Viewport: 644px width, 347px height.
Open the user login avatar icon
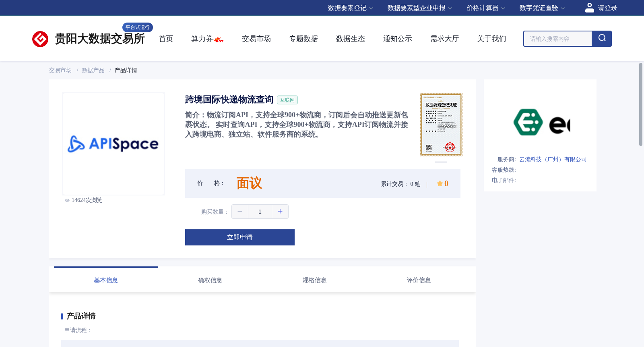pos(590,8)
